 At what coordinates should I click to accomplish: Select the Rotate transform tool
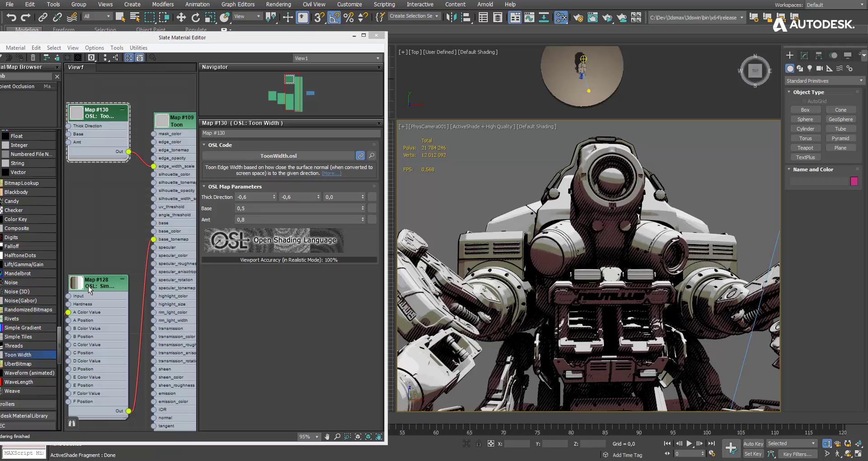click(195, 18)
